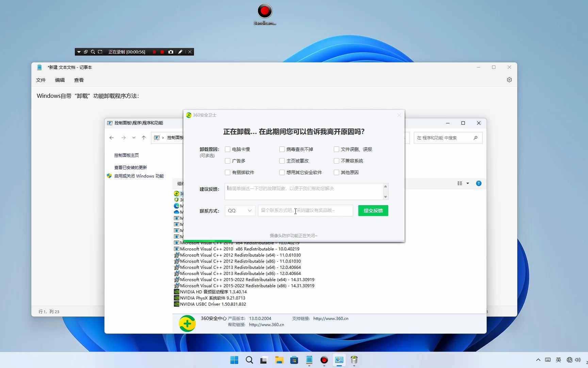Open the Notepad 编辑 menu

[60, 80]
